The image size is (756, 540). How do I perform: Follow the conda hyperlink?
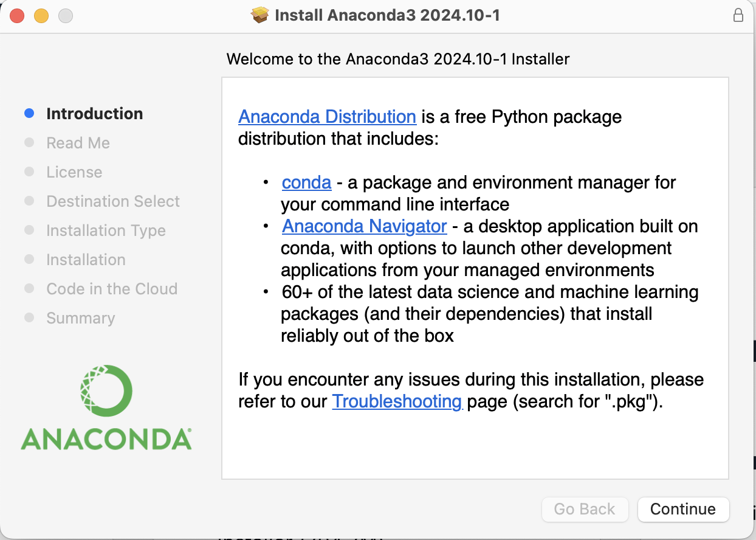tap(306, 182)
